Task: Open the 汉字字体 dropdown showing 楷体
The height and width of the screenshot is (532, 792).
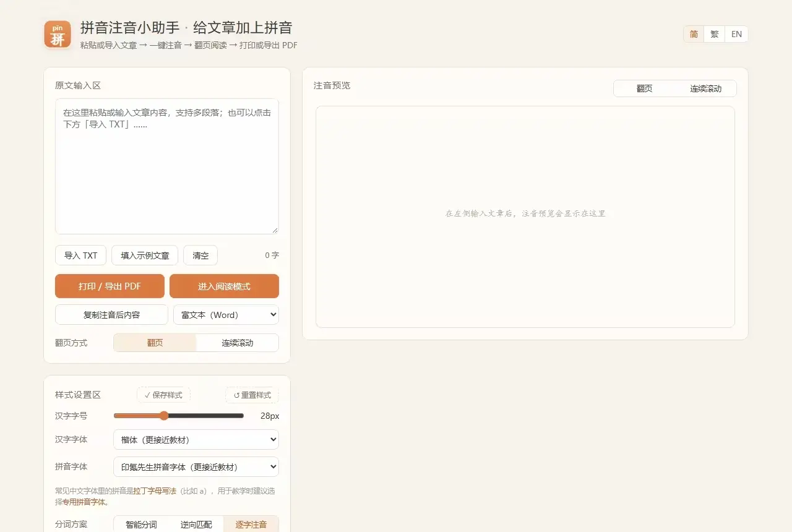Action: click(196, 440)
